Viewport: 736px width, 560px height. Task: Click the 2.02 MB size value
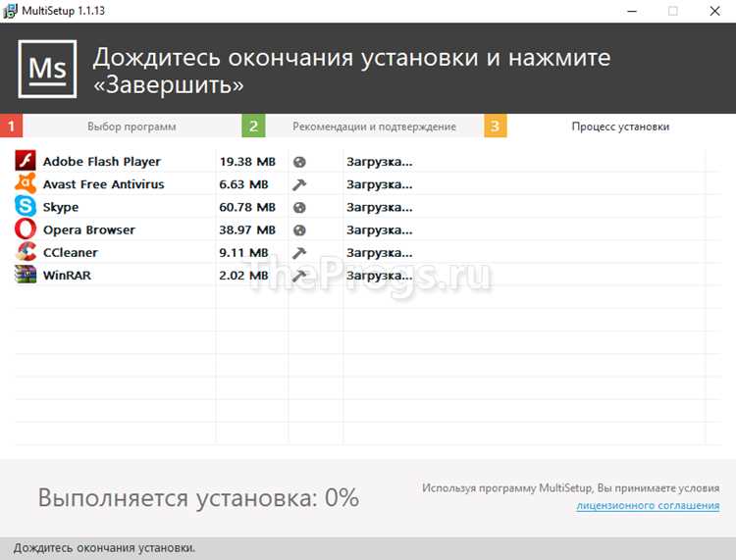243,276
